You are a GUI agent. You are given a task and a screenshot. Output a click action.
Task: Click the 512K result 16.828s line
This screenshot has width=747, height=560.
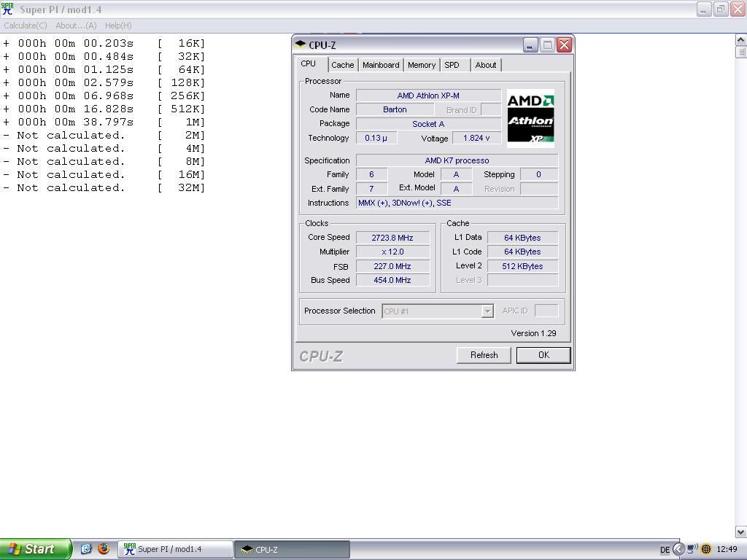pos(104,109)
